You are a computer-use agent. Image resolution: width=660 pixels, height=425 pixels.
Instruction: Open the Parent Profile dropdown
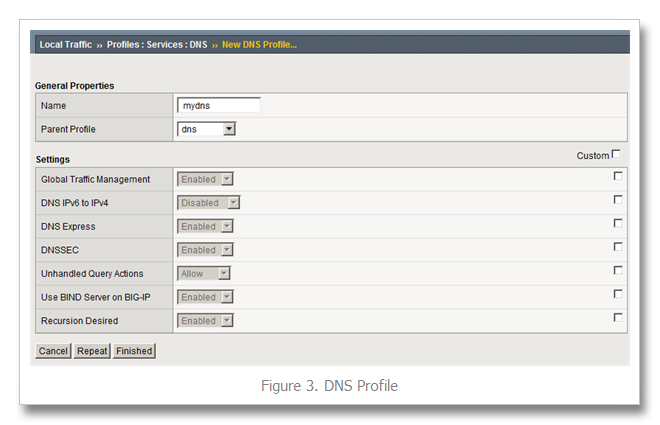[206, 129]
